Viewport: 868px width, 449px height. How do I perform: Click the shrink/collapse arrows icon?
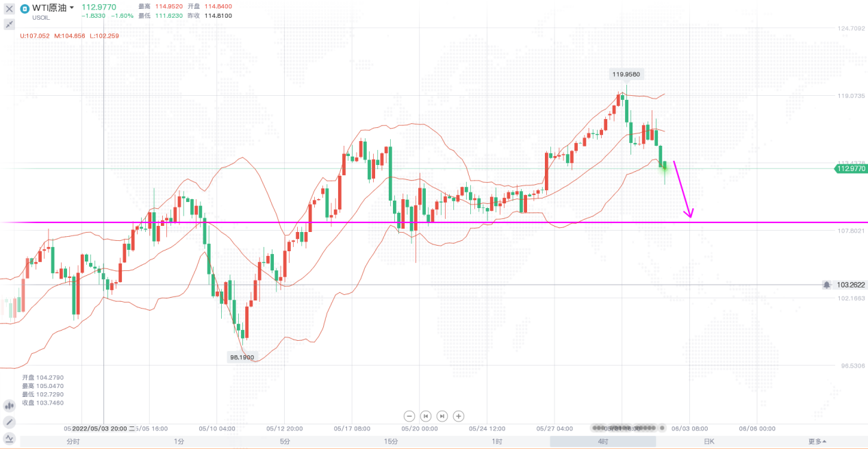click(10, 25)
